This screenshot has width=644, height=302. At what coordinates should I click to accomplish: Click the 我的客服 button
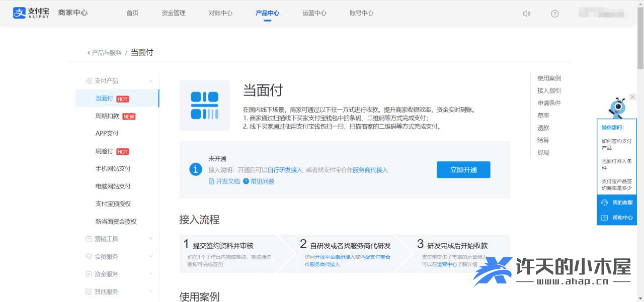[617, 203]
